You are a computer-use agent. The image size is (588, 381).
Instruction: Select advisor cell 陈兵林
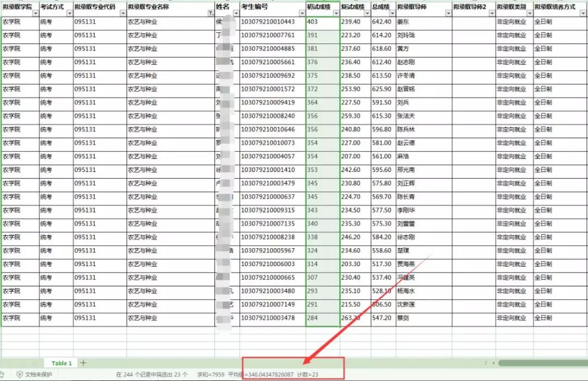tap(424, 130)
